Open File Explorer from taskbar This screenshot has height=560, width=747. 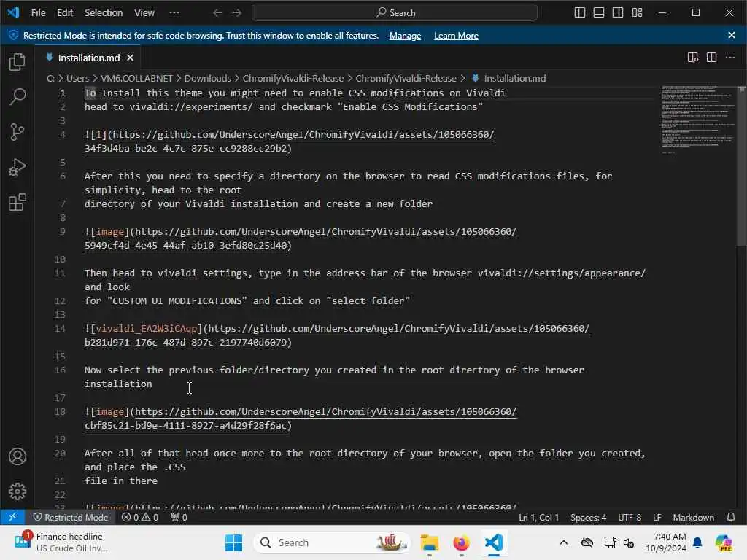429,542
